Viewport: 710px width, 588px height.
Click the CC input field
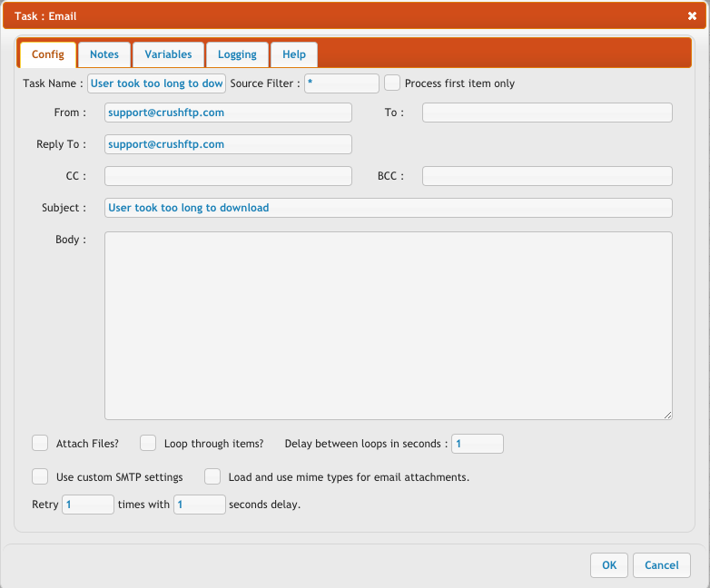(228, 176)
